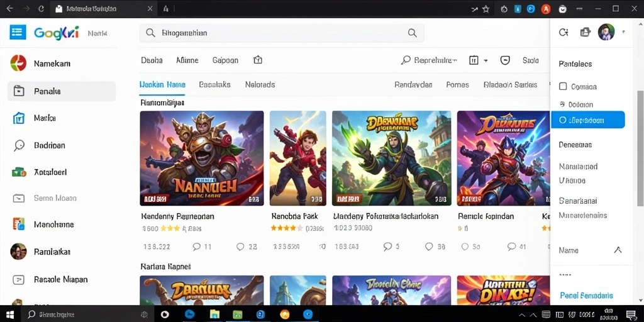Click the Gapoan menu item

(x=225, y=60)
